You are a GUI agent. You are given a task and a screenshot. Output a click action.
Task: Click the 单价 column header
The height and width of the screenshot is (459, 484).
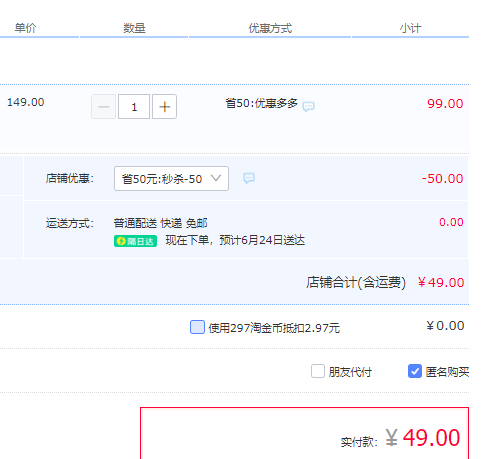(25, 28)
